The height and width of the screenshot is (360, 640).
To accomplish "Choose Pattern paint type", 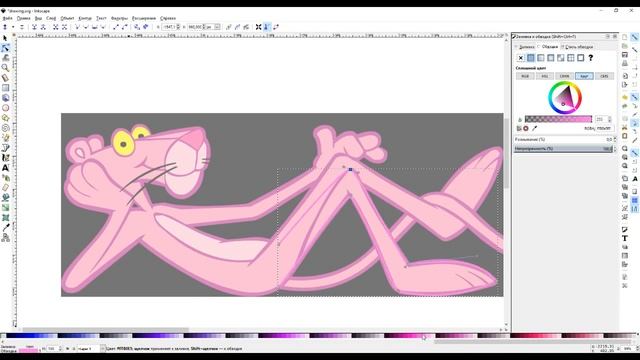I will pyautogui.click(x=571, y=58).
